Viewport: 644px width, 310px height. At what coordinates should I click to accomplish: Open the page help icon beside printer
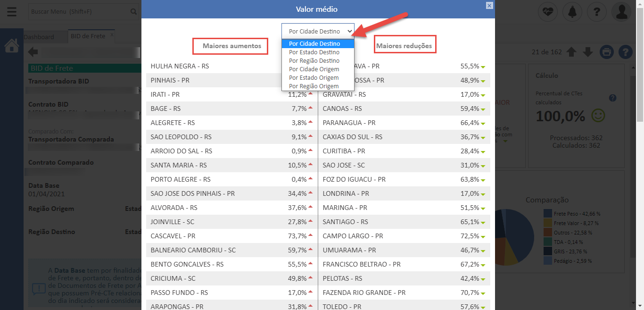(625, 52)
